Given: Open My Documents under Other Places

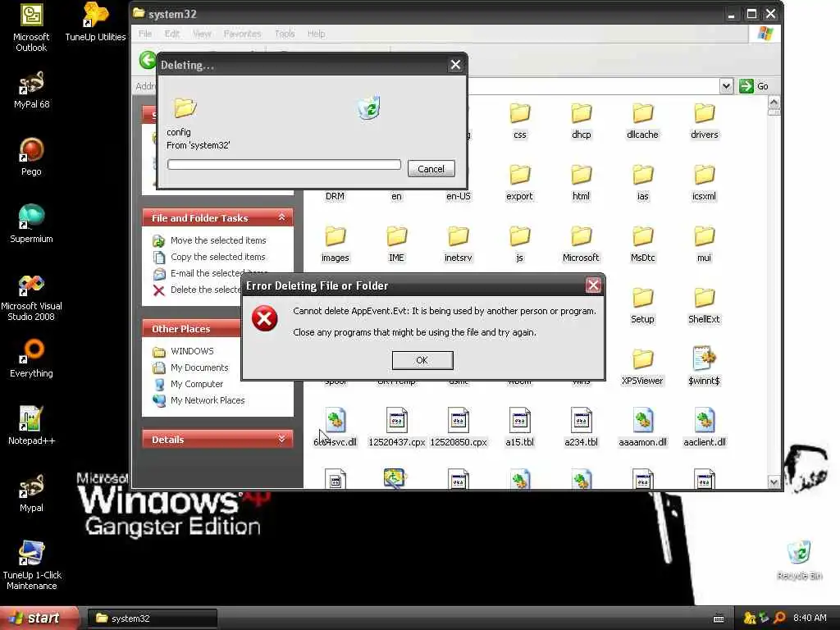Looking at the screenshot, I should pyautogui.click(x=190, y=367).
